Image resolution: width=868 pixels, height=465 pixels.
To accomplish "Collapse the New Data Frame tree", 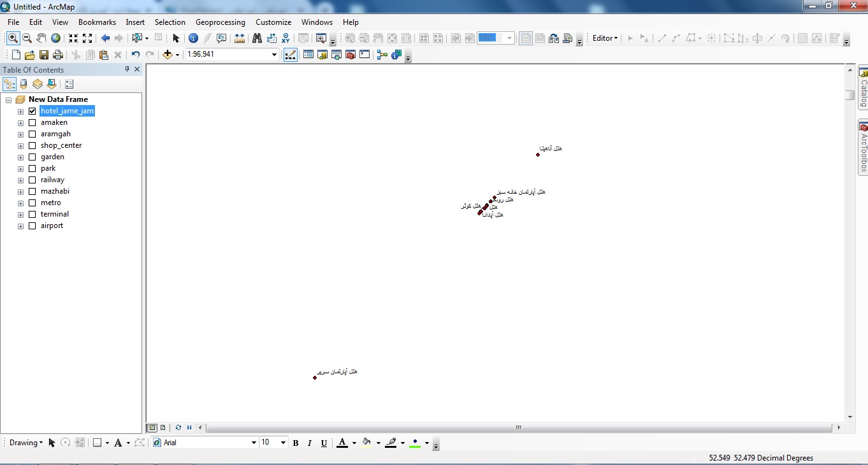I will tap(9, 100).
